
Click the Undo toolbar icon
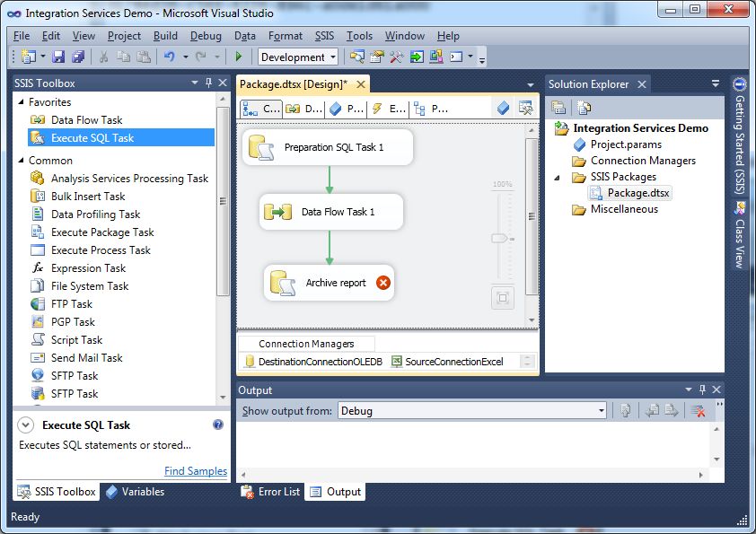pos(169,57)
